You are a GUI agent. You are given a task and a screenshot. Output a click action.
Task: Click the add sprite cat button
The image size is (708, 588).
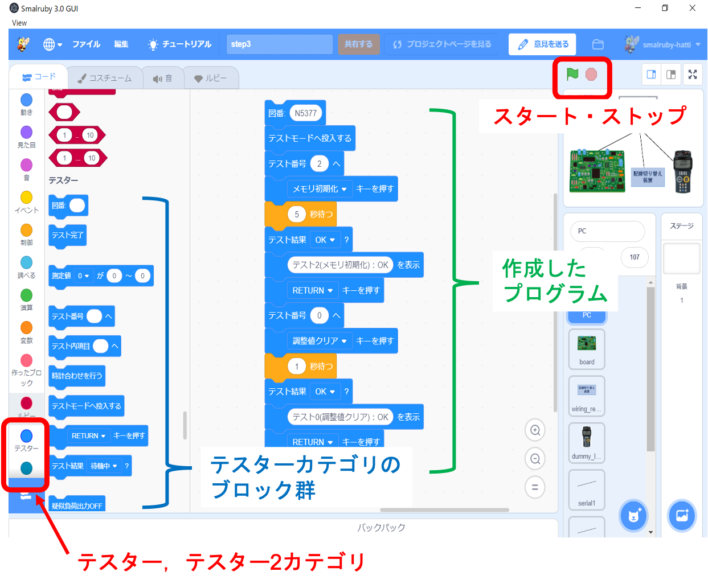point(633,516)
